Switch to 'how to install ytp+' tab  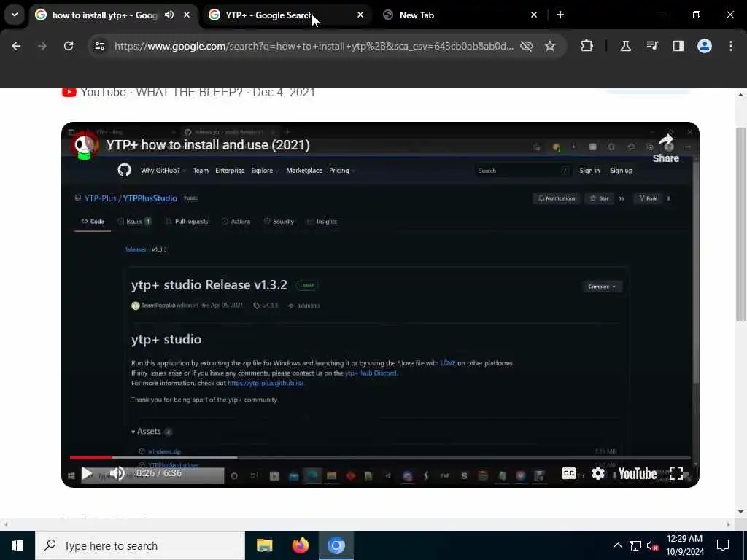pos(104,15)
